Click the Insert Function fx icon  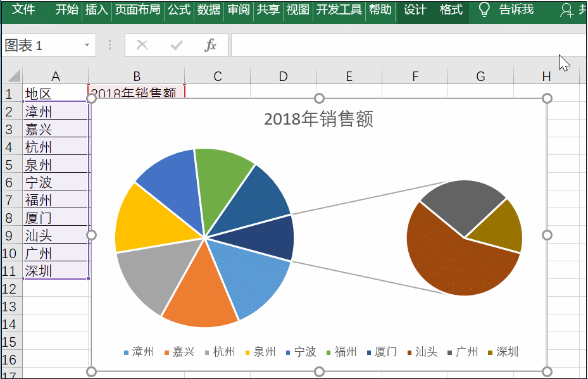pyautogui.click(x=212, y=45)
